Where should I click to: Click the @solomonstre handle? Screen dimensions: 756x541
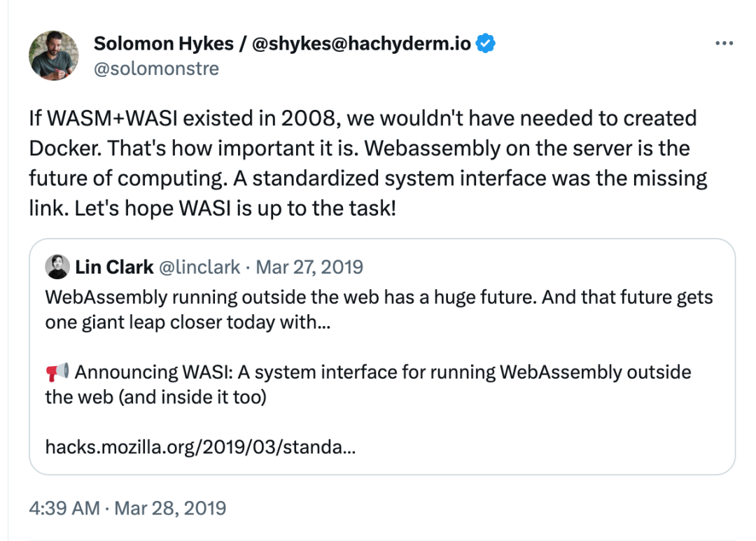[x=156, y=69]
